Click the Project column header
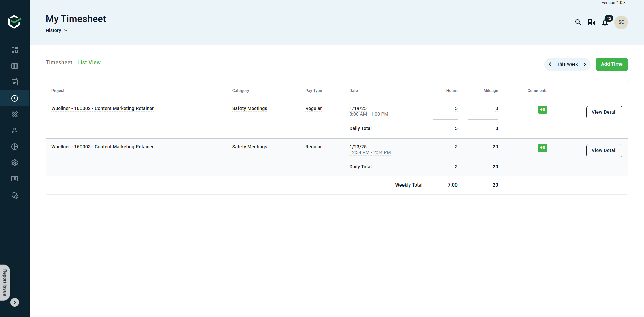 [x=58, y=91]
